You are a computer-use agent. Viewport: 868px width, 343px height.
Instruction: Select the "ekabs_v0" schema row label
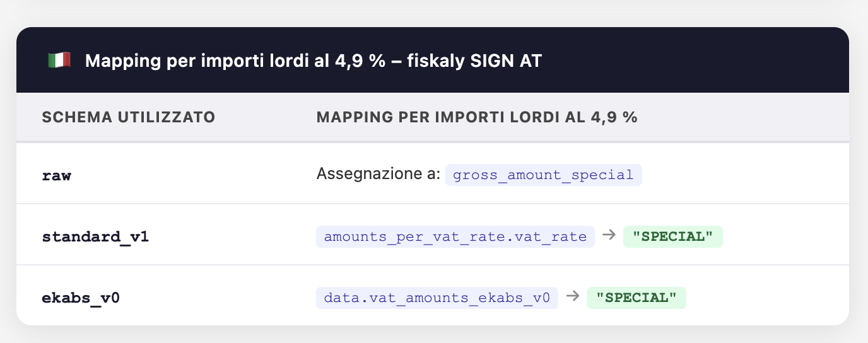81,298
